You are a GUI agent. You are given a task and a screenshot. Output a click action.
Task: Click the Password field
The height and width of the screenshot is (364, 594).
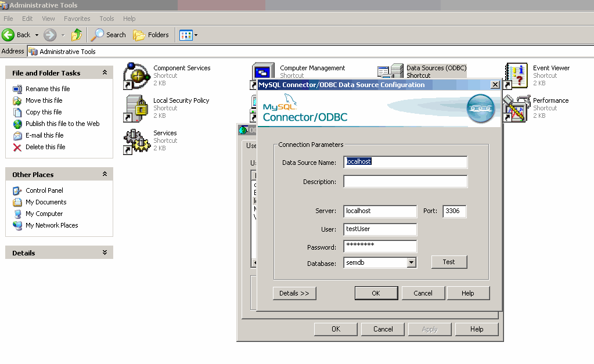tap(380, 246)
